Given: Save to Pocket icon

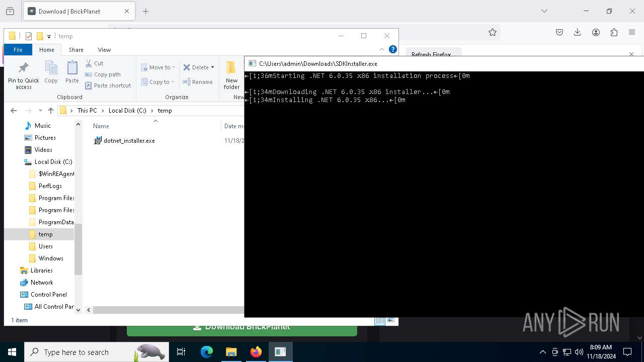Looking at the screenshot, I should pos(559,32).
